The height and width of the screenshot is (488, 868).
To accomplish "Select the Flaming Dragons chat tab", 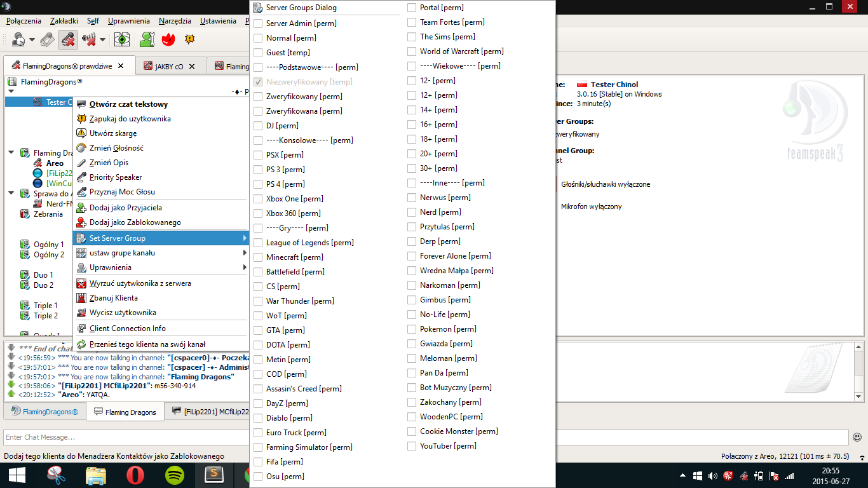I will point(126,412).
